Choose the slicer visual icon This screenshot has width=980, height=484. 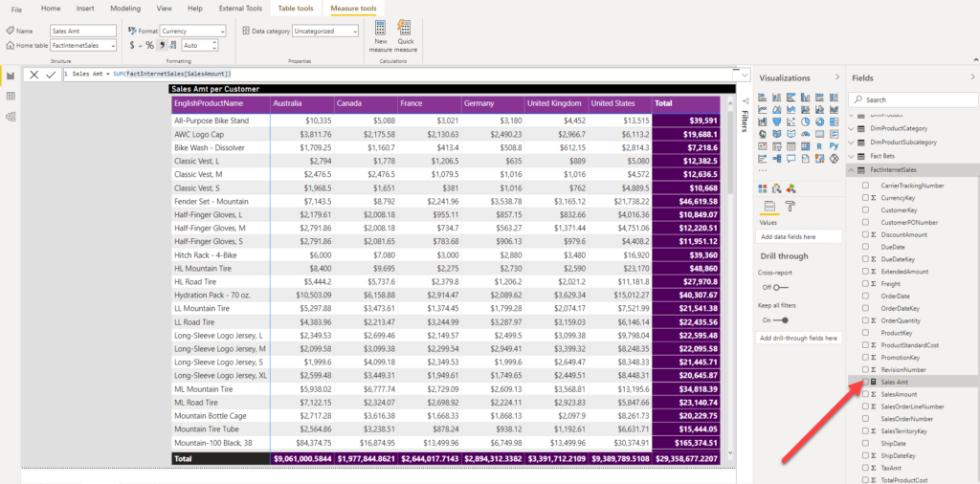[777, 146]
